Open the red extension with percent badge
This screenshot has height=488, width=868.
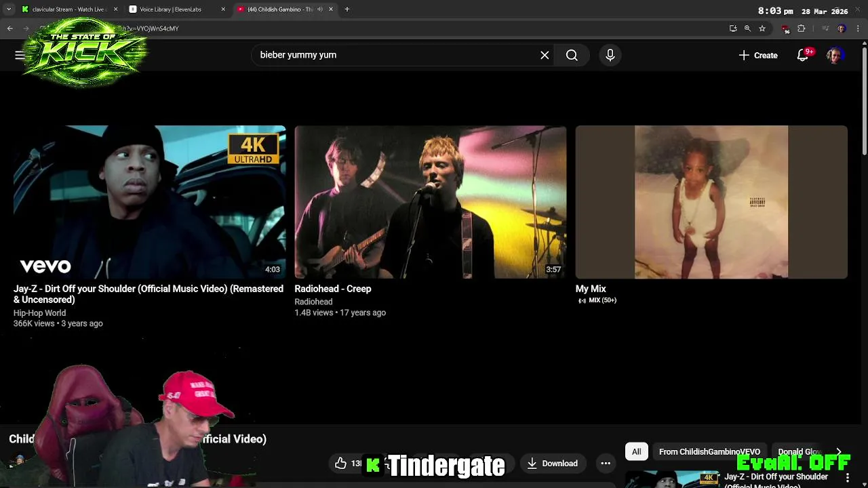tap(785, 28)
